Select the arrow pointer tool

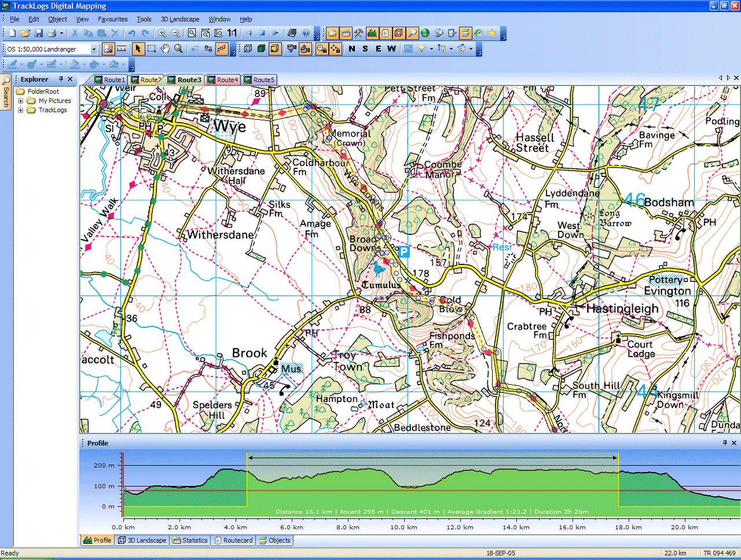click(138, 49)
